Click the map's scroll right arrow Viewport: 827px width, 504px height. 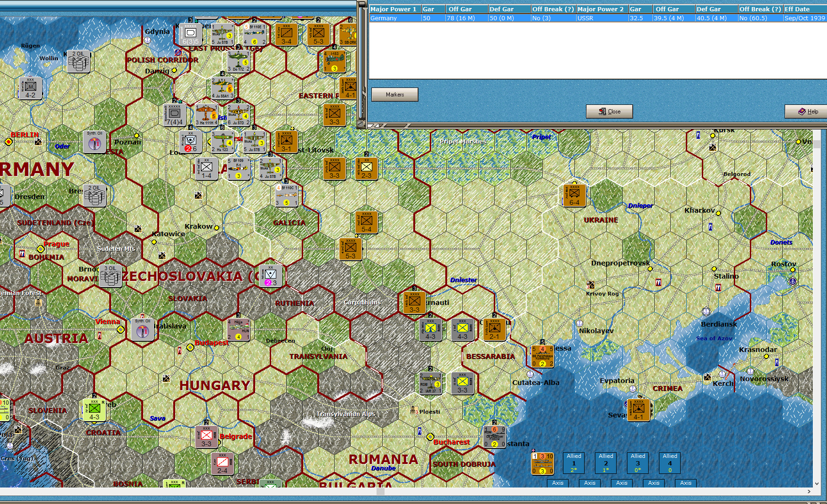point(809,492)
